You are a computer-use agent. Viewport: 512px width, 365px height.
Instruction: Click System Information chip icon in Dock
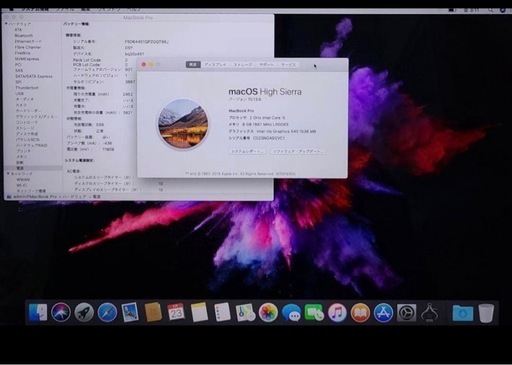pos(430,312)
